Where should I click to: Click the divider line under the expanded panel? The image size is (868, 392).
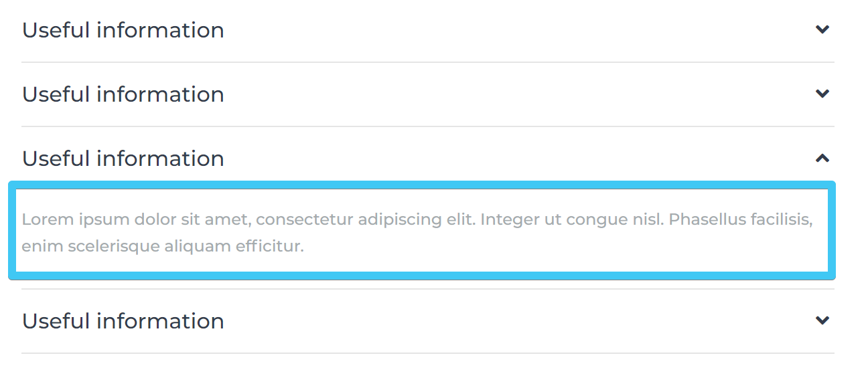[x=427, y=289]
